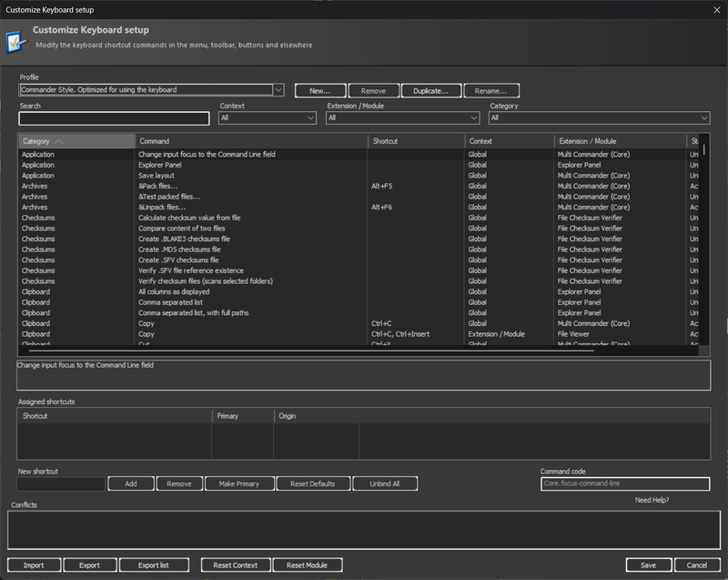Select 'Create .MD5 checksums file' row
Screen dimensions: 728x580
[x=359, y=249]
